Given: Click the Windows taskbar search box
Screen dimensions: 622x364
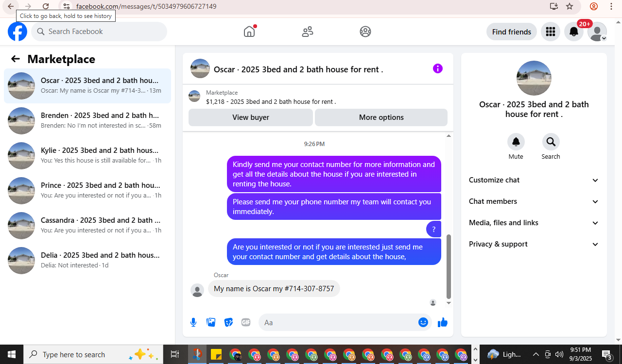Looking at the screenshot, I should pos(93,354).
